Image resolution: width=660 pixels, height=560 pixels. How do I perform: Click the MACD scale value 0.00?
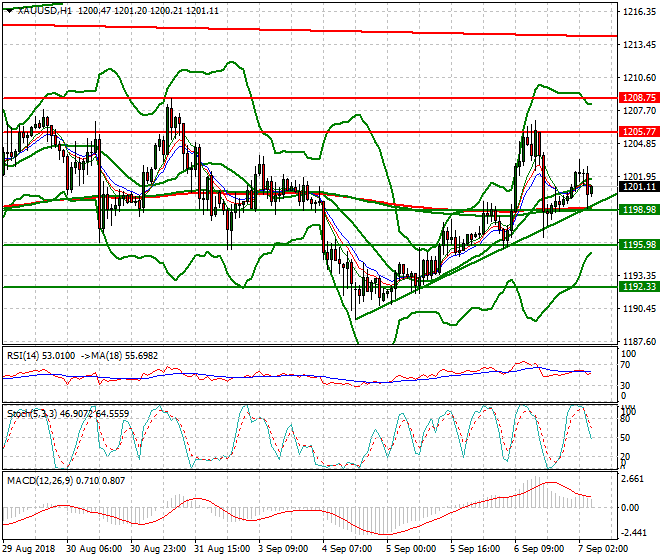click(x=630, y=508)
